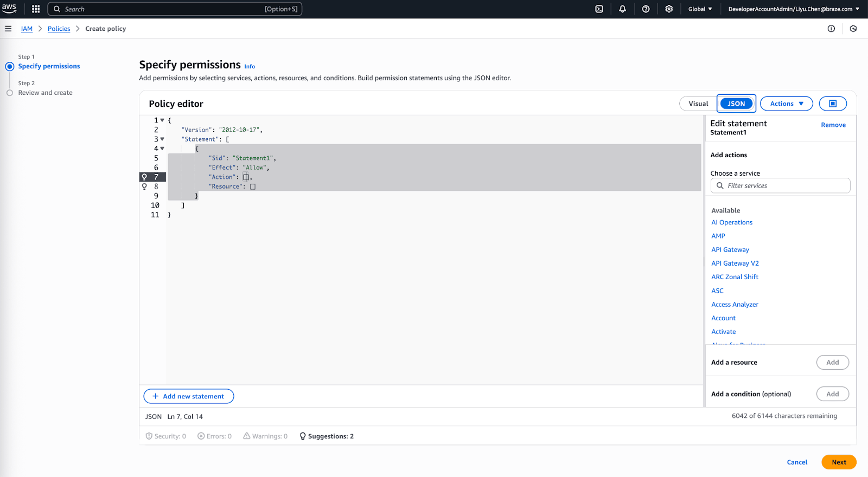Image resolution: width=868 pixels, height=477 pixels.
Task: Select the Specify permissions step
Action: click(49, 66)
